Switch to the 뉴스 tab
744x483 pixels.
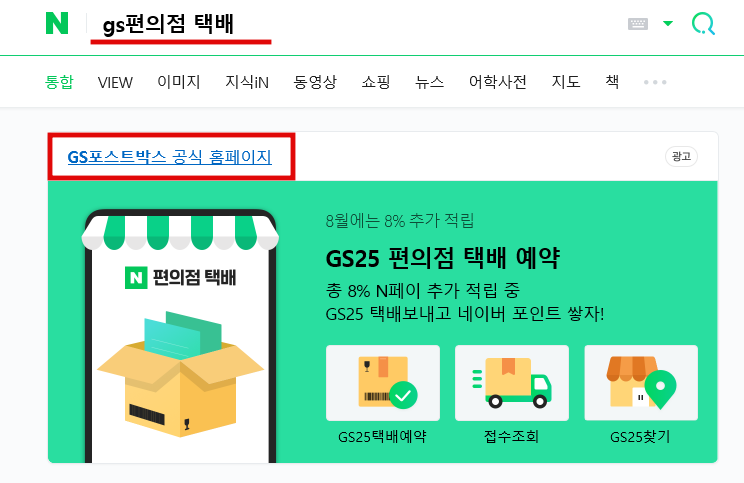tap(429, 82)
